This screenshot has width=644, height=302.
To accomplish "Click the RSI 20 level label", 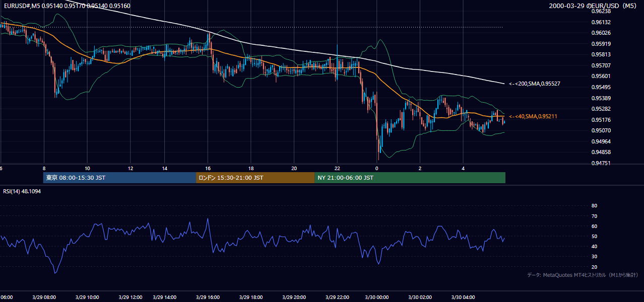I will pos(594,267).
